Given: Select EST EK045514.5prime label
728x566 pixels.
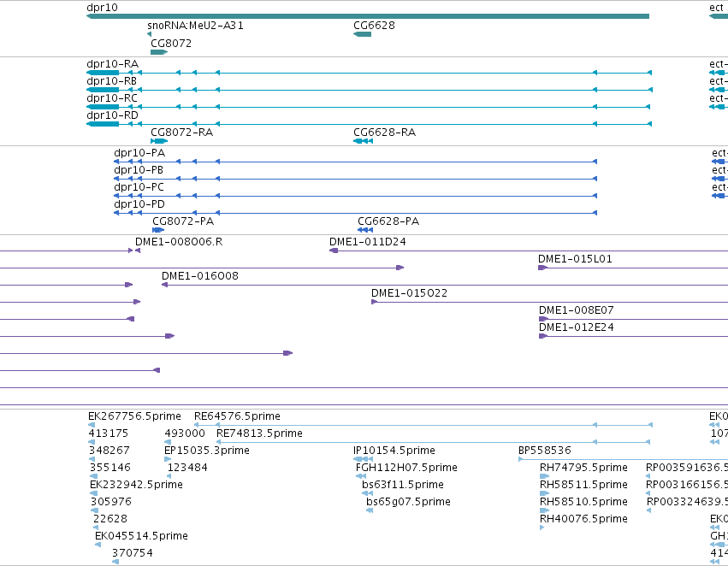Looking at the screenshot, I should pyautogui.click(x=142, y=536).
